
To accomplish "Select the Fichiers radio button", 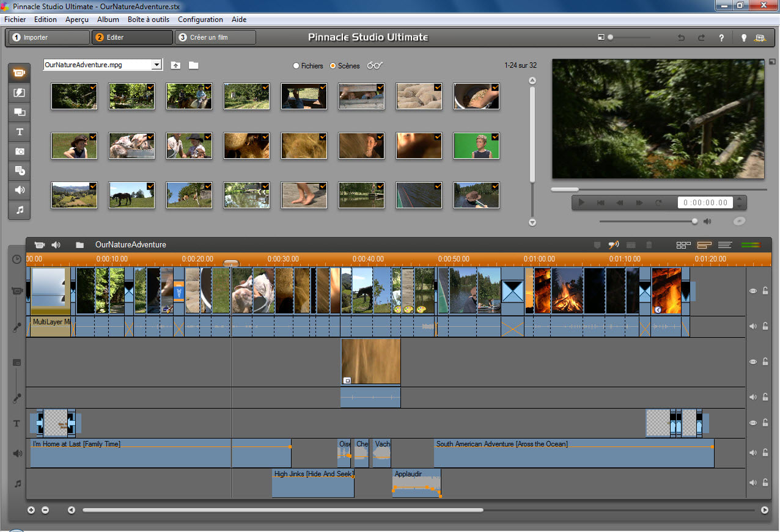I will [x=308, y=65].
